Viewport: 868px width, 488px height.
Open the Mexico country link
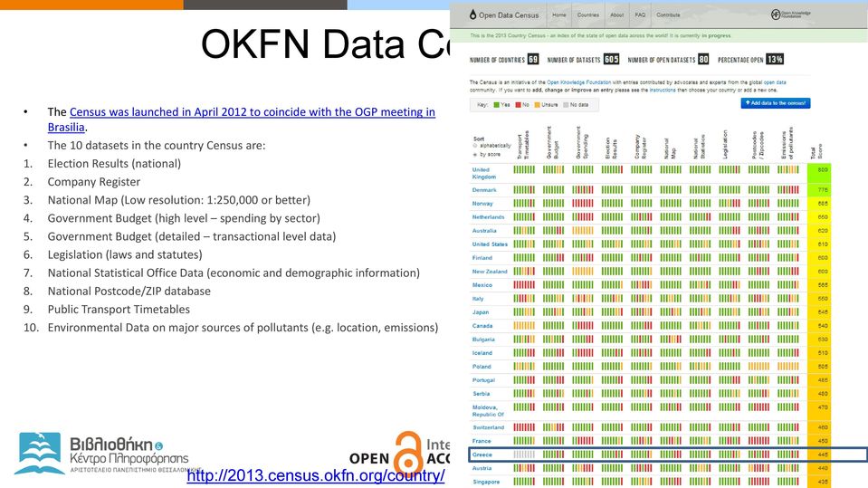pos(482,284)
